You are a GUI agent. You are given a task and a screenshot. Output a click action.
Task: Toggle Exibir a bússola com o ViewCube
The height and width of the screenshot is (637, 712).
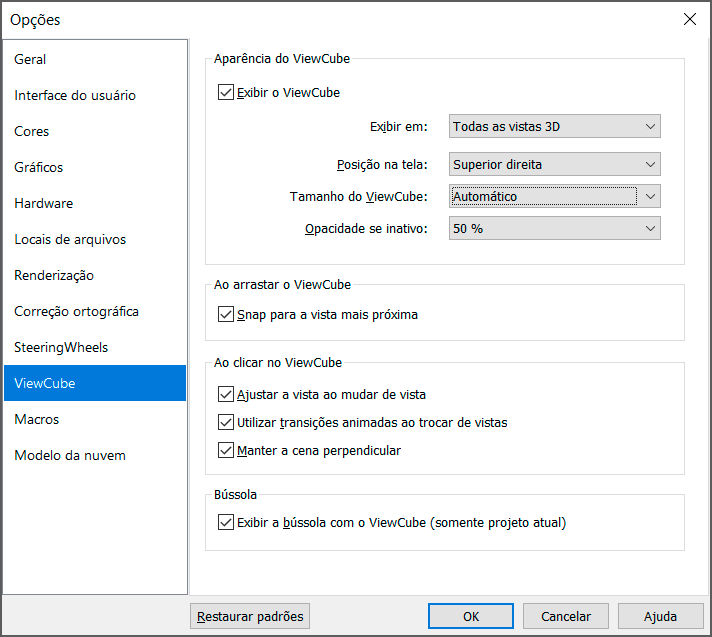click(225, 522)
